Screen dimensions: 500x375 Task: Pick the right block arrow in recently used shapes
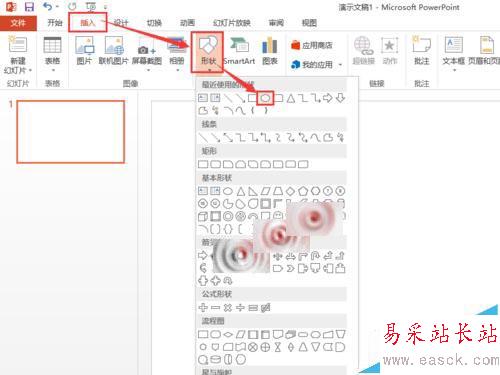pos(328,98)
